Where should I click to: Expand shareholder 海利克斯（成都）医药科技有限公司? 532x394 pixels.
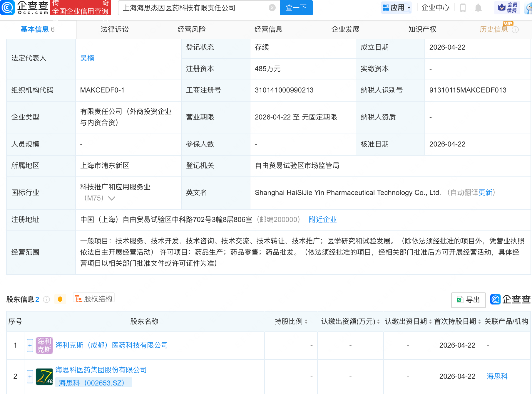tap(30, 346)
